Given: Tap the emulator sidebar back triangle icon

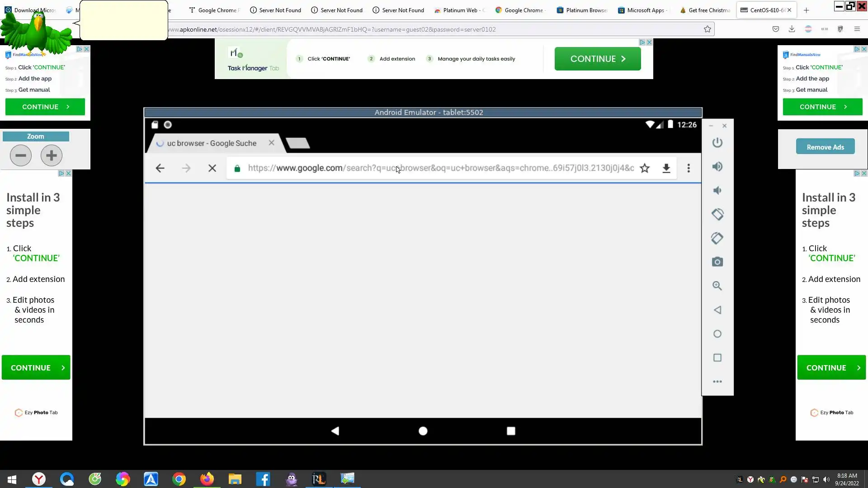Looking at the screenshot, I should [717, 310].
